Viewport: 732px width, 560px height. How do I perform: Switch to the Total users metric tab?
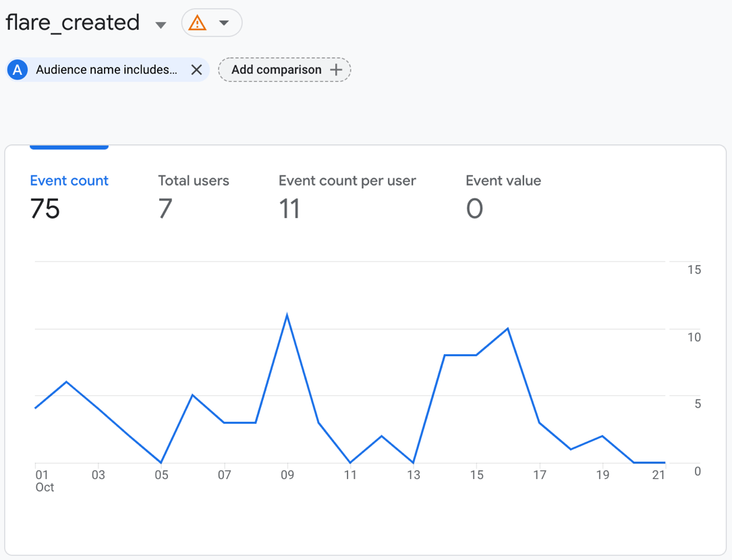[194, 181]
